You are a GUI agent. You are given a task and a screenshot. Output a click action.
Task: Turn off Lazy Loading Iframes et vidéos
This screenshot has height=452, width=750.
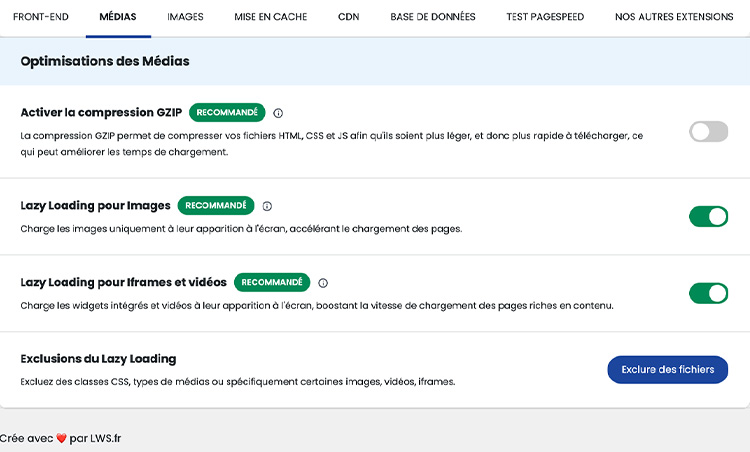point(708,293)
